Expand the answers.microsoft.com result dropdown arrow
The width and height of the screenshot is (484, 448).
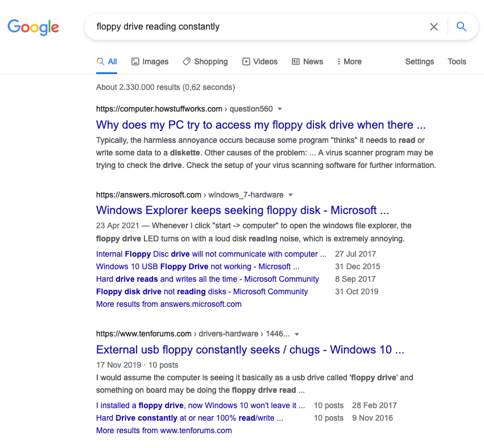pos(291,195)
